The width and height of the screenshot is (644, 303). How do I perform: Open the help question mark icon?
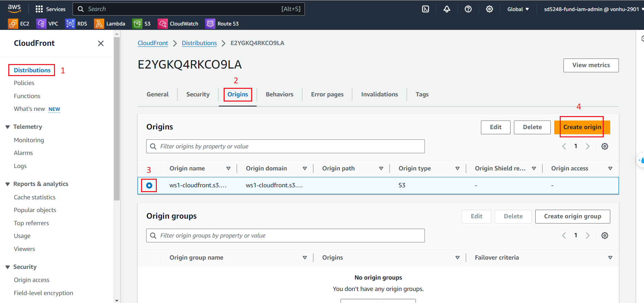pos(468,9)
